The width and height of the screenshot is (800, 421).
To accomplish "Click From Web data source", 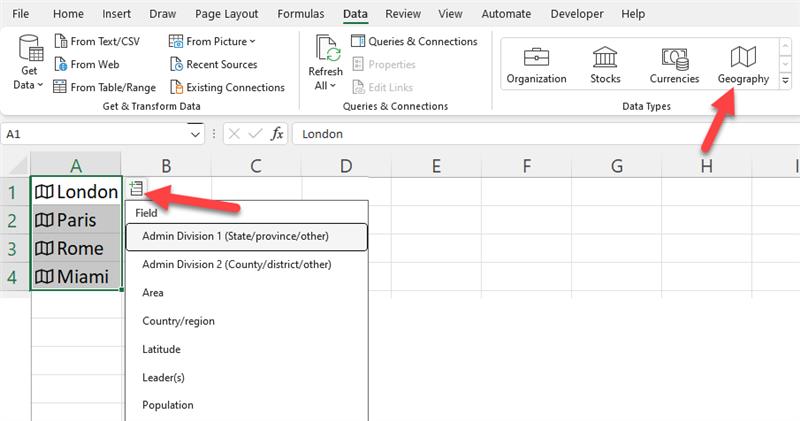I will [x=87, y=64].
